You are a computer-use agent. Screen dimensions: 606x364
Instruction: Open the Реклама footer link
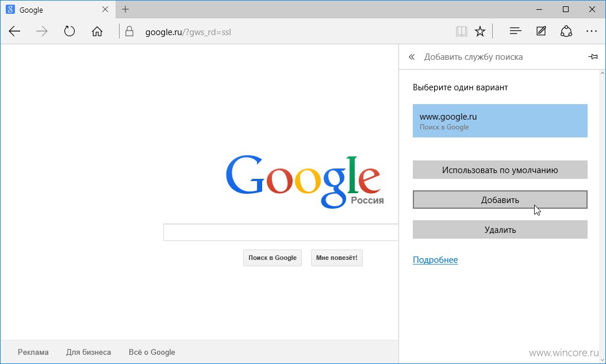pos(33,352)
